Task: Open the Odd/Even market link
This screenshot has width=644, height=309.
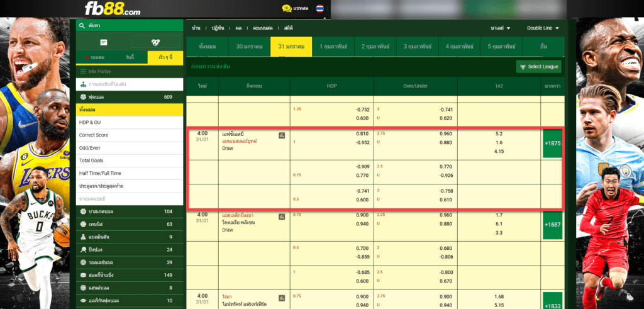Action: coord(130,148)
